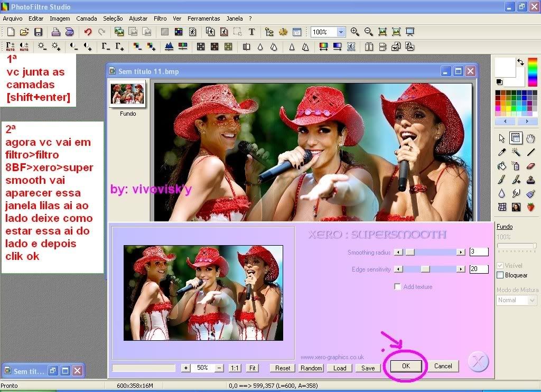The height and width of the screenshot is (392, 541).
Task: Select the Hand move tool
Action: (530, 138)
